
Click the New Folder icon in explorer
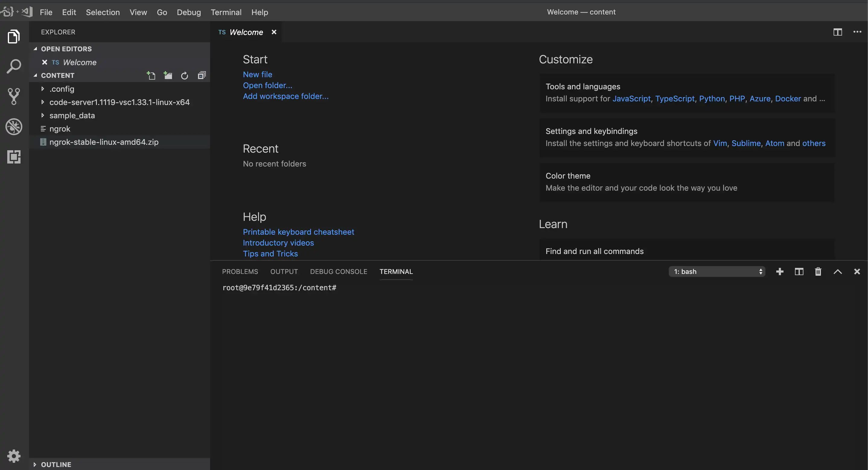[x=168, y=75]
